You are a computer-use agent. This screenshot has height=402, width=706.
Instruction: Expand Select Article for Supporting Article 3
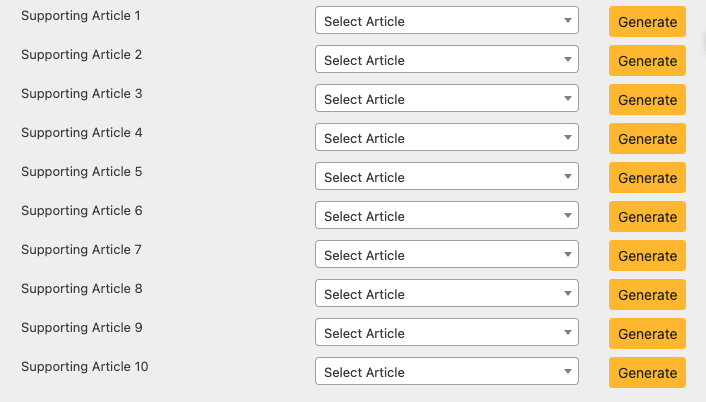[x=446, y=99]
